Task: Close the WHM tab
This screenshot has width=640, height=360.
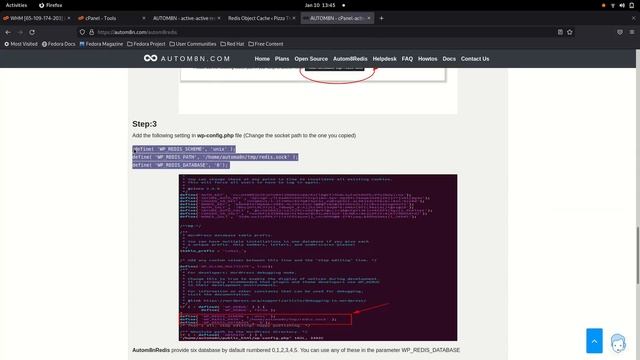Action: [x=69, y=18]
